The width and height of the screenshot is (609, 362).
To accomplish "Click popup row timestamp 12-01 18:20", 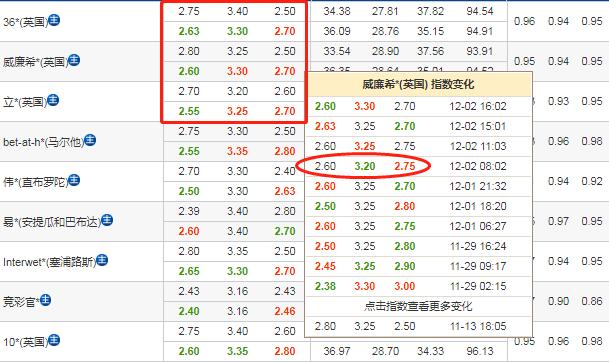I will pos(478,206).
